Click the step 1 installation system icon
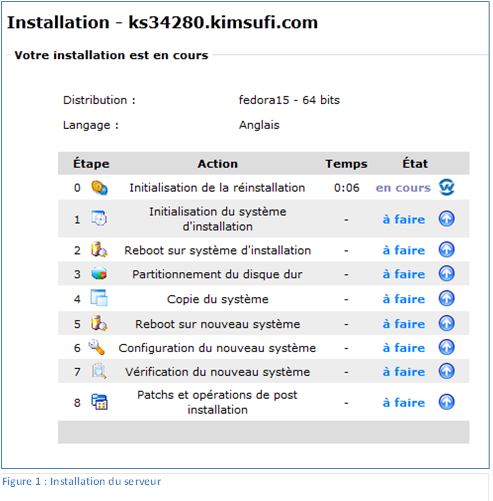Viewport: 493px width, 501px height. click(99, 219)
